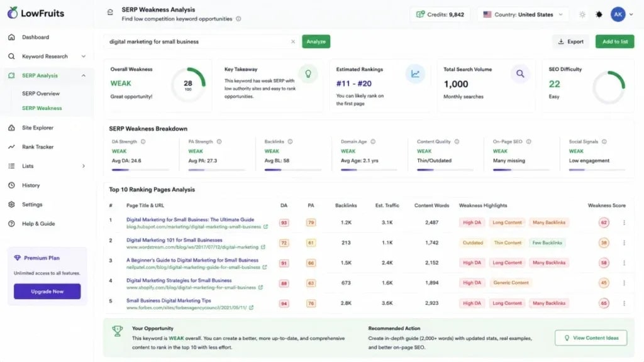The width and height of the screenshot is (644, 362).
Task: Click the info icon beside Backlinks breakdown
Action: [290, 141]
